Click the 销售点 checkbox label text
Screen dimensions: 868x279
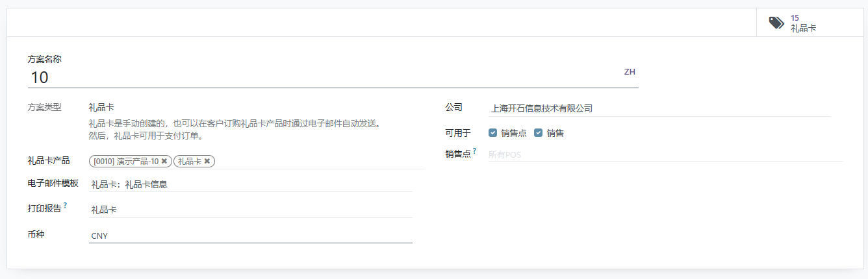pyautogui.click(x=513, y=133)
